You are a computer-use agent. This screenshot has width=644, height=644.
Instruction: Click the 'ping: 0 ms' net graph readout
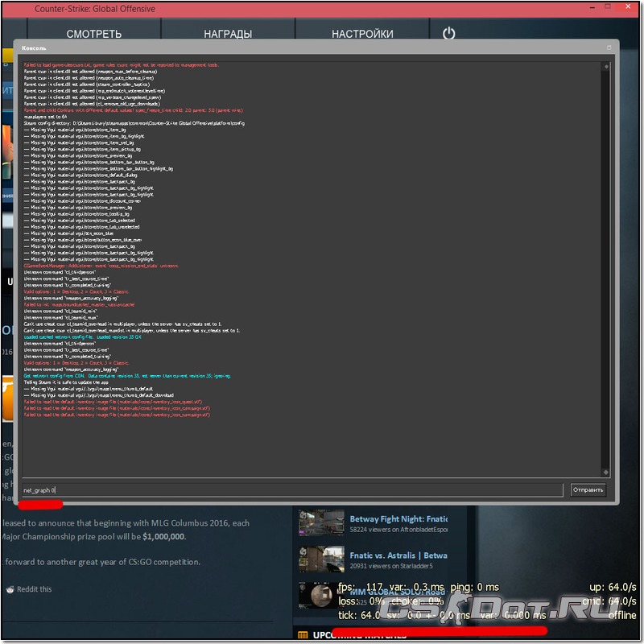(x=474, y=588)
